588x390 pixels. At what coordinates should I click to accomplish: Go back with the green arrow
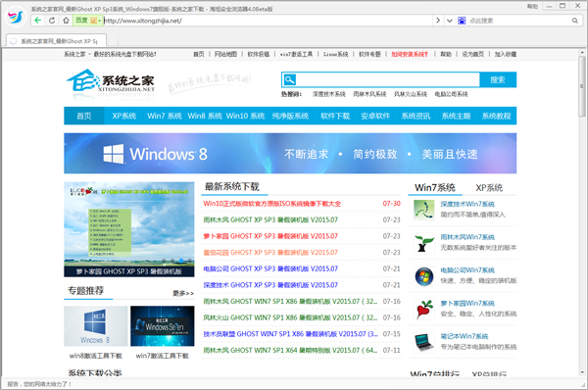(x=38, y=21)
